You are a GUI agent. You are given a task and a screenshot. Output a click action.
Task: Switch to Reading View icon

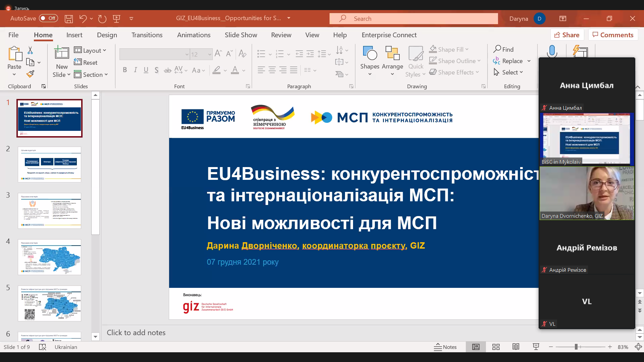(x=516, y=347)
